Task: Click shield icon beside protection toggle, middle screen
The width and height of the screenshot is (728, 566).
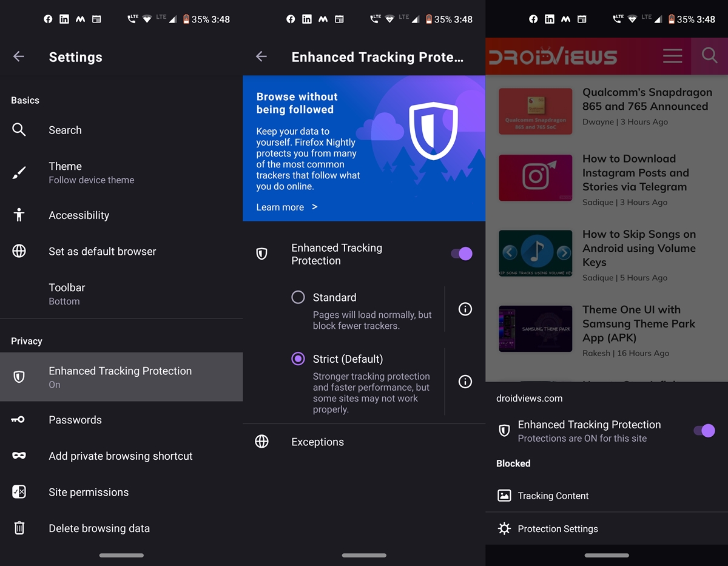Action: tap(261, 254)
